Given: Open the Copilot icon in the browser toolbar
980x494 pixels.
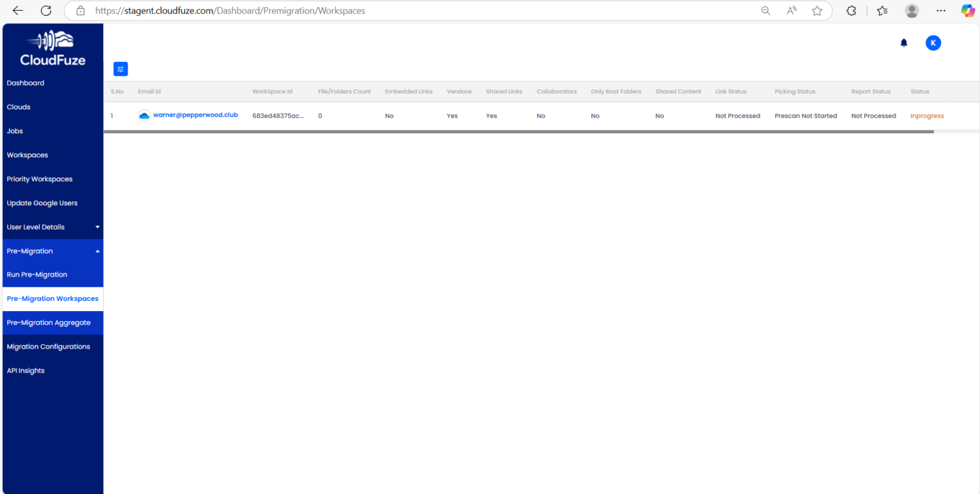Looking at the screenshot, I should click(968, 10).
